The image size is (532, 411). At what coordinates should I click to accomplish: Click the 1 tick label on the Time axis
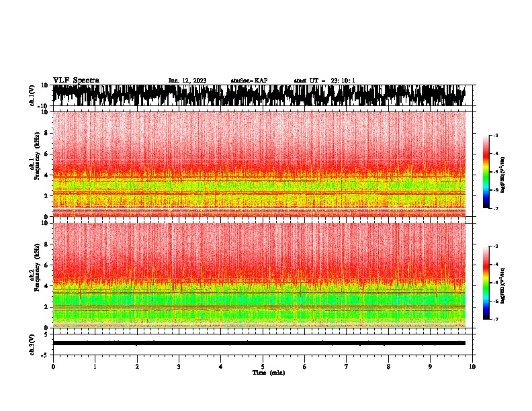pos(95,367)
